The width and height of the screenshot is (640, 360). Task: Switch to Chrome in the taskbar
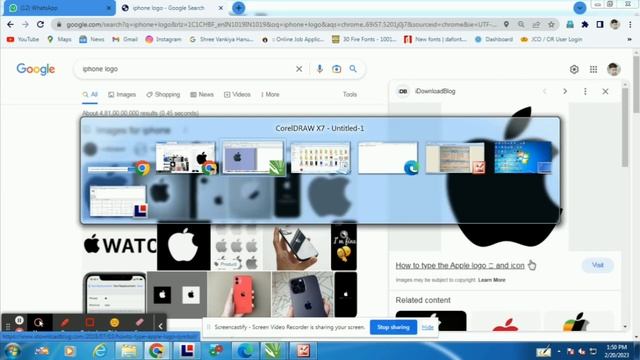coord(157,351)
